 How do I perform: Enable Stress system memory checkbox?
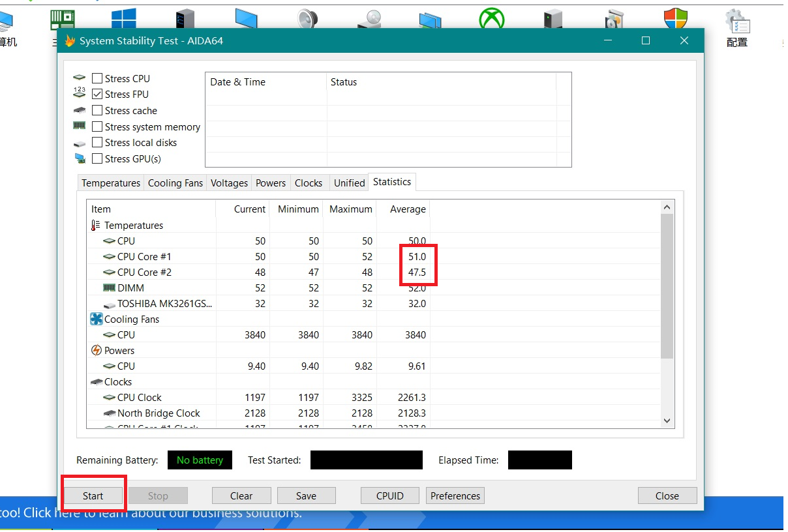(x=97, y=127)
